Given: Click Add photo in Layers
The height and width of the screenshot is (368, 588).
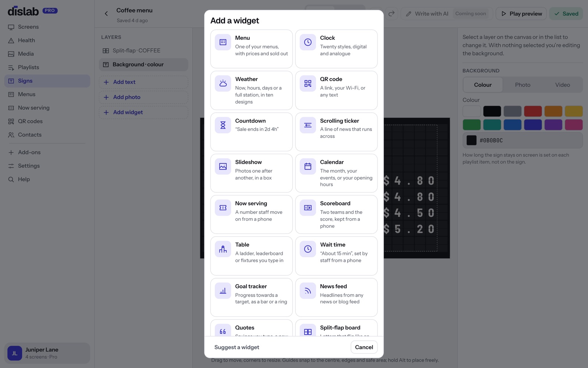Looking at the screenshot, I should click(x=143, y=97).
